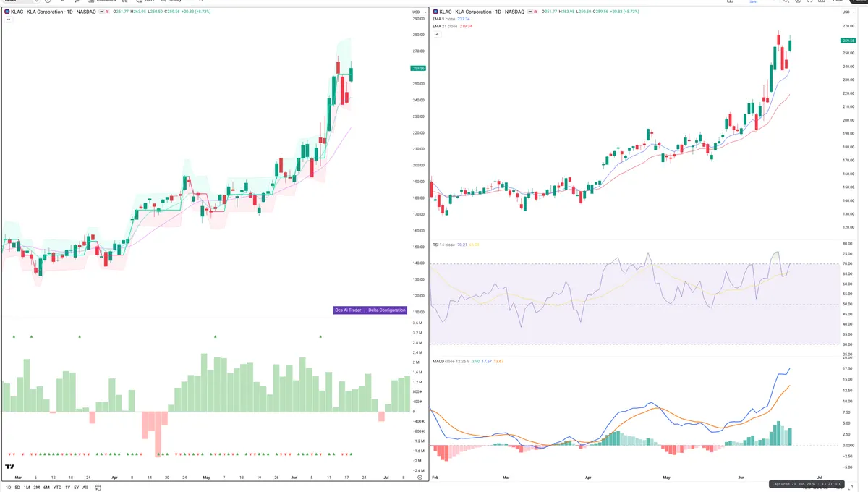The image size is (868, 492).
Task: Click the Apr label on the left time axis
Action: pos(114,478)
